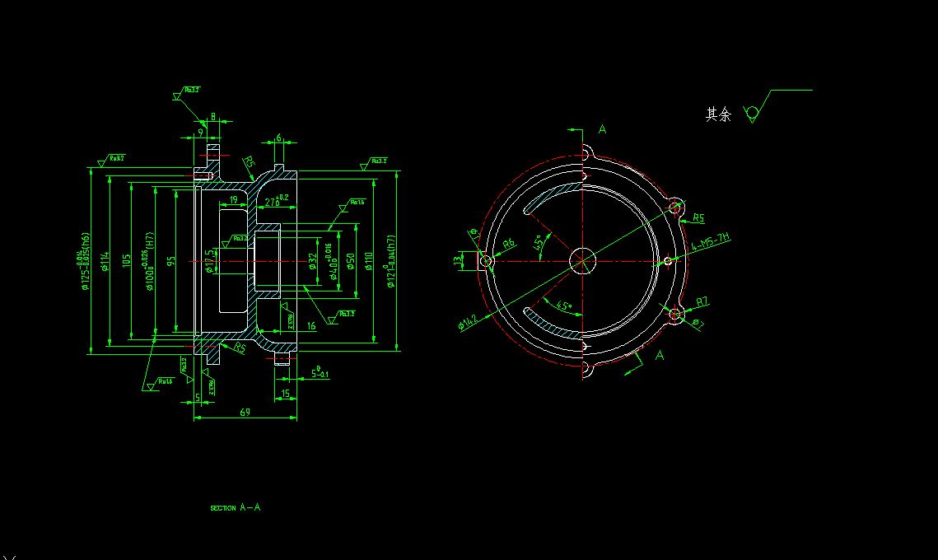Select the ø40 +0.016 diameter dimension
Viewport: 938px width, 560px height.
click(x=330, y=261)
